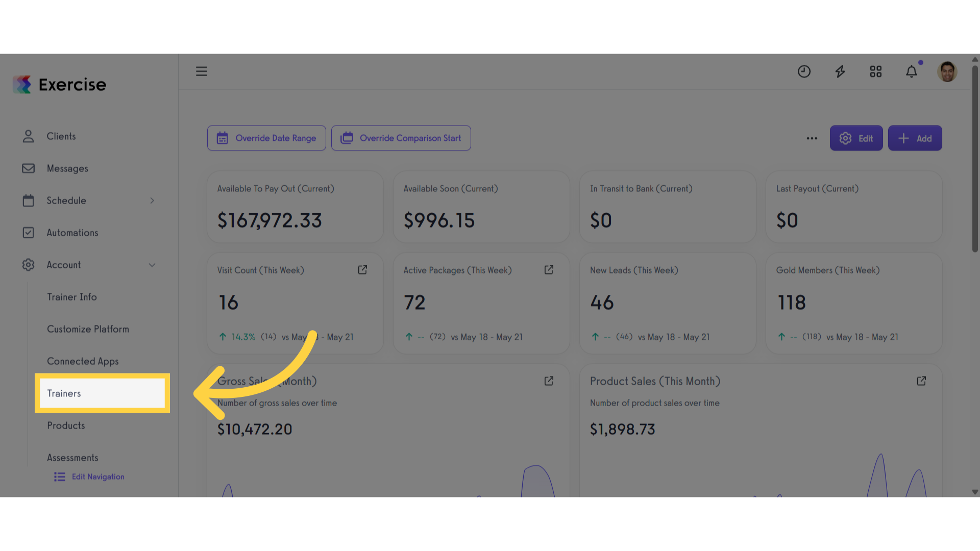Expand the Schedule submenu arrow
The height and width of the screenshot is (551, 980).
coord(152,201)
